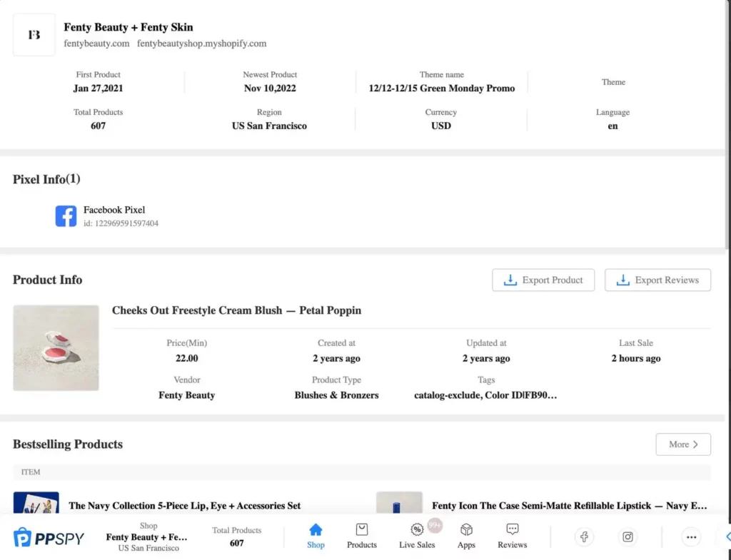Open The Navy Collection 5-Piece Lip, Eye set

pos(185,506)
